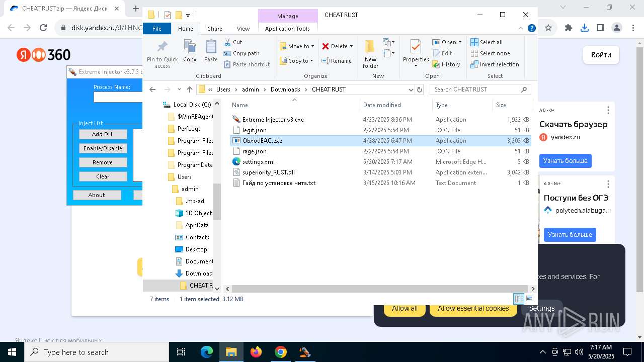Click Explorer Help question mark icon
Image resolution: width=644 pixels, height=362 pixels.
click(x=531, y=29)
